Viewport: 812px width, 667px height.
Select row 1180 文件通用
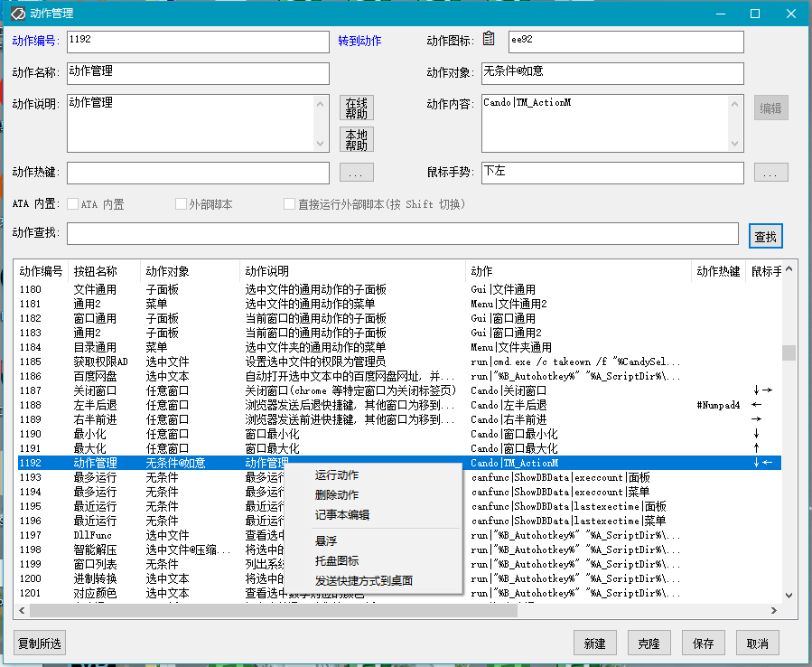pos(399,290)
